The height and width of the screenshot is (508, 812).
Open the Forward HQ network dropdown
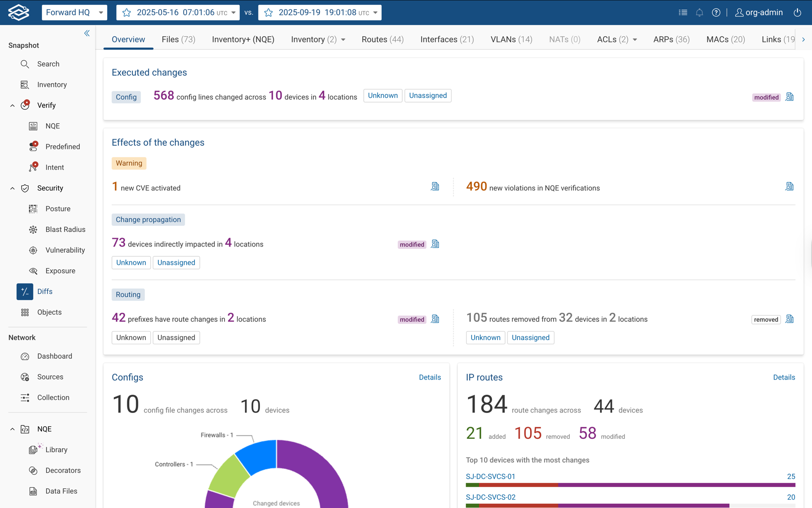[x=74, y=13]
